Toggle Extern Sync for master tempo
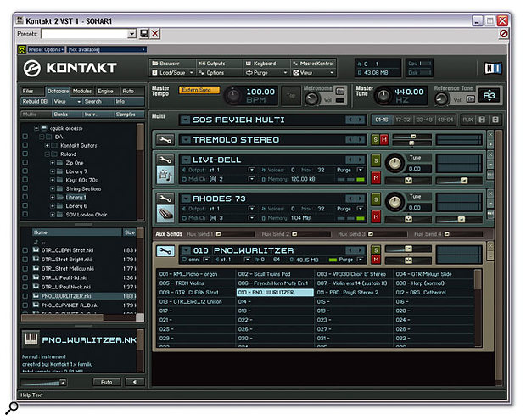Screen dimensions: 526x420 click(x=199, y=90)
